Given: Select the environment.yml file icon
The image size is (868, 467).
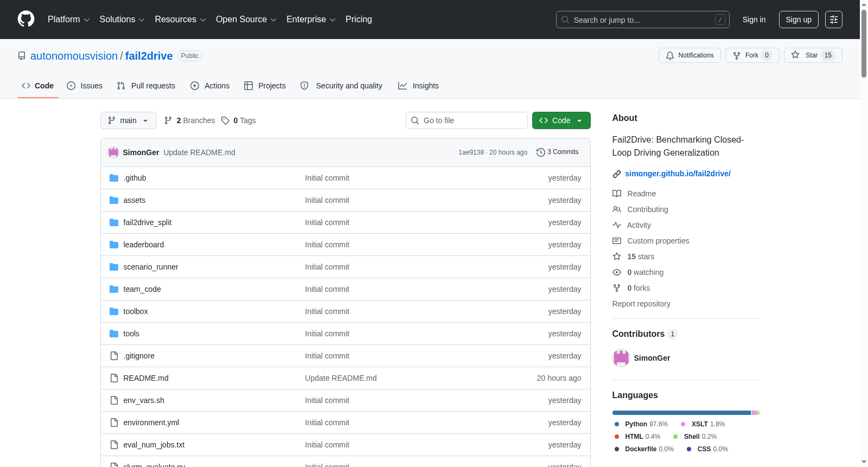Looking at the screenshot, I should [114, 423].
